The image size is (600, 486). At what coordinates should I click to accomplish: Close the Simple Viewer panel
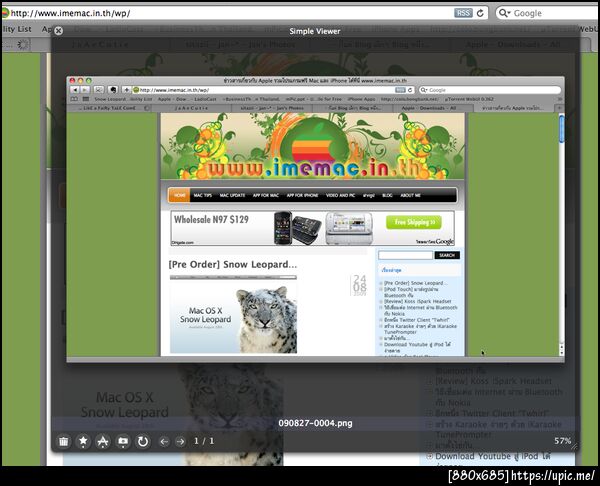click(x=58, y=31)
